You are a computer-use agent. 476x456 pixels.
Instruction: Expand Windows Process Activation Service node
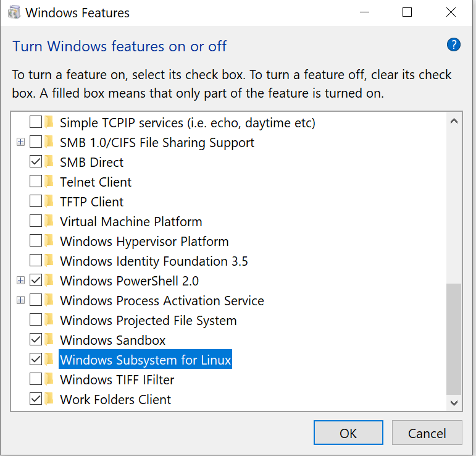point(20,300)
